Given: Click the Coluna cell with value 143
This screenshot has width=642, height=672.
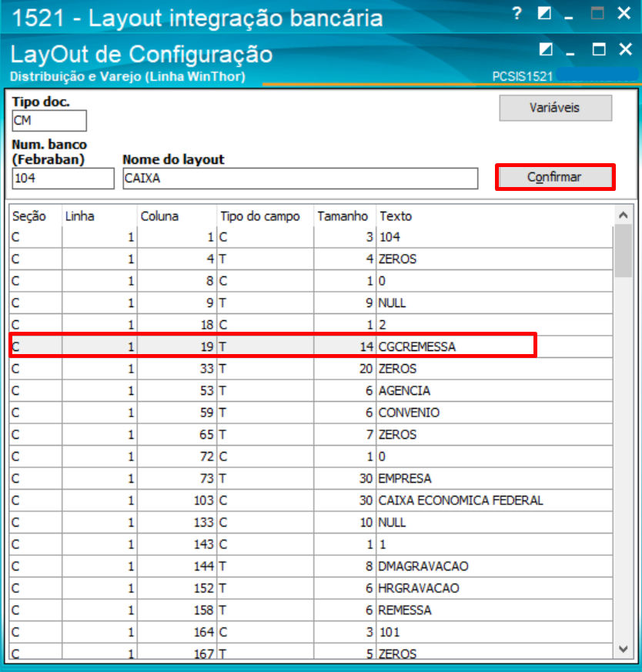Looking at the screenshot, I should [177, 544].
